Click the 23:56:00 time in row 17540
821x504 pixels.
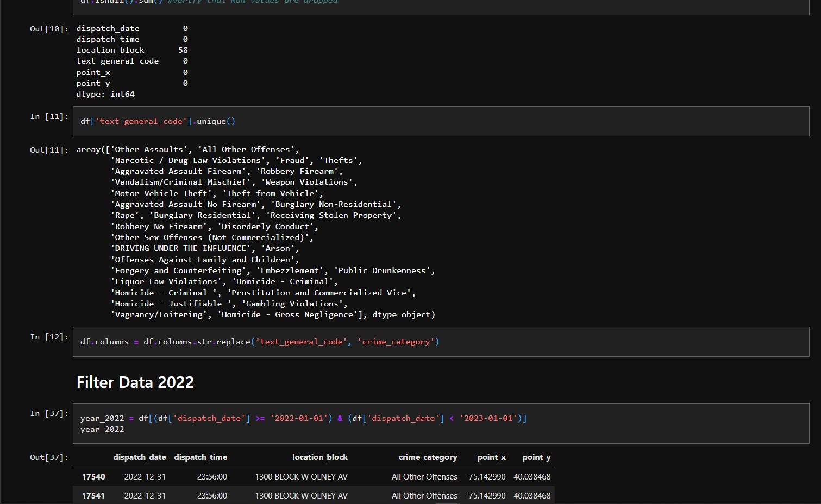tap(212, 477)
